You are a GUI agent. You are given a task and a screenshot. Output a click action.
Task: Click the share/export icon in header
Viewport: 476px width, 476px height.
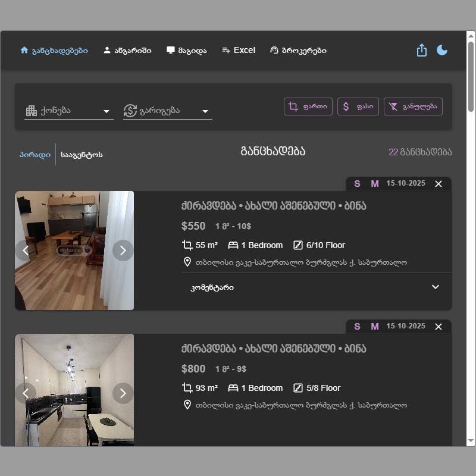click(x=422, y=51)
